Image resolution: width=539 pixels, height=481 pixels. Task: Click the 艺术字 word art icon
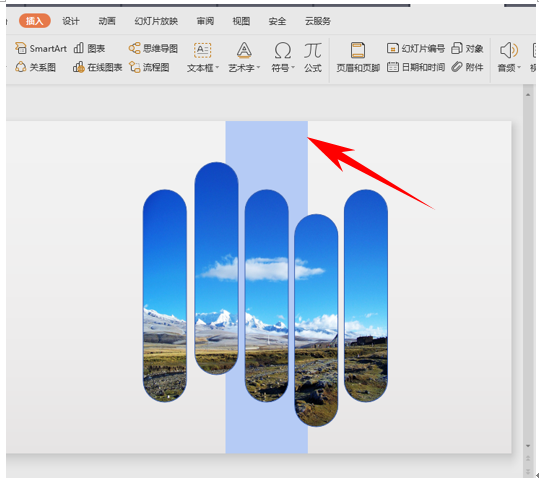tap(244, 50)
